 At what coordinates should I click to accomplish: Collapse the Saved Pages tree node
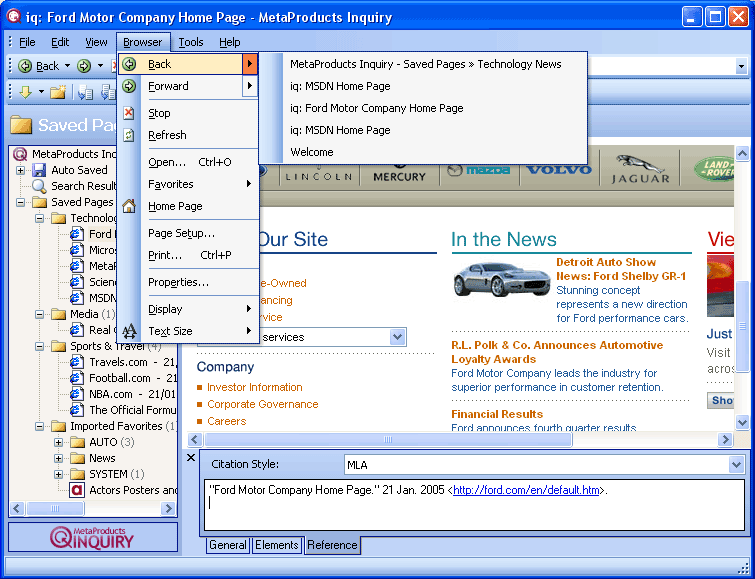pos(20,202)
